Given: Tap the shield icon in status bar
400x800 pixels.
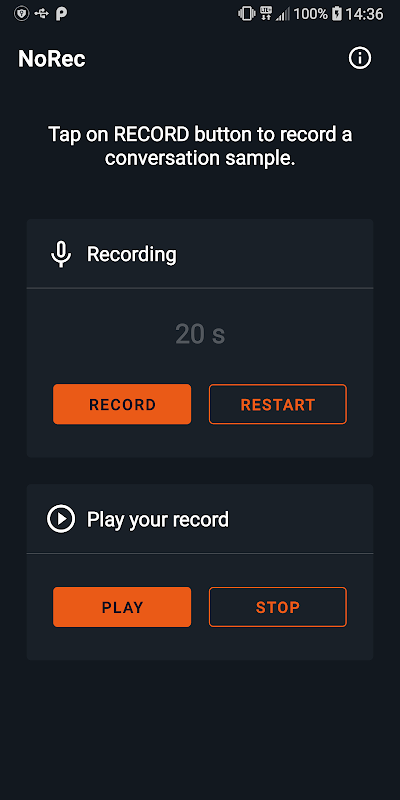Looking at the screenshot, I should pyautogui.click(x=21, y=14).
